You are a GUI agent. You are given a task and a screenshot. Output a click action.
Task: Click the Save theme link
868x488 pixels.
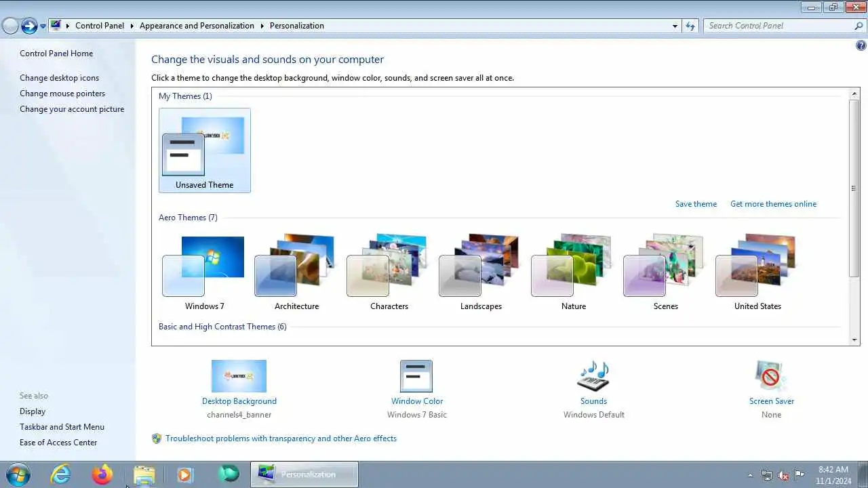[696, 204]
